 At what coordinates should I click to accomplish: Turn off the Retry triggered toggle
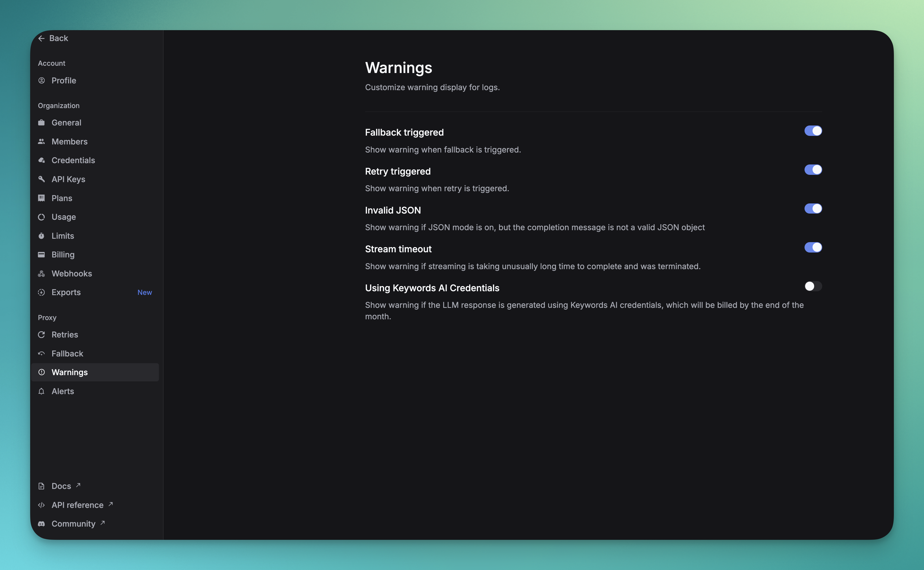click(813, 170)
